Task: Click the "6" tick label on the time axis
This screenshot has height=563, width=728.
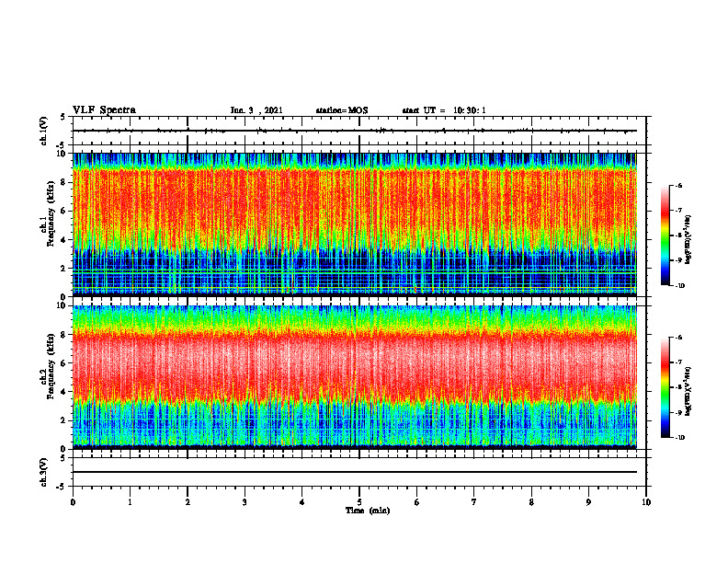Action: tap(417, 502)
